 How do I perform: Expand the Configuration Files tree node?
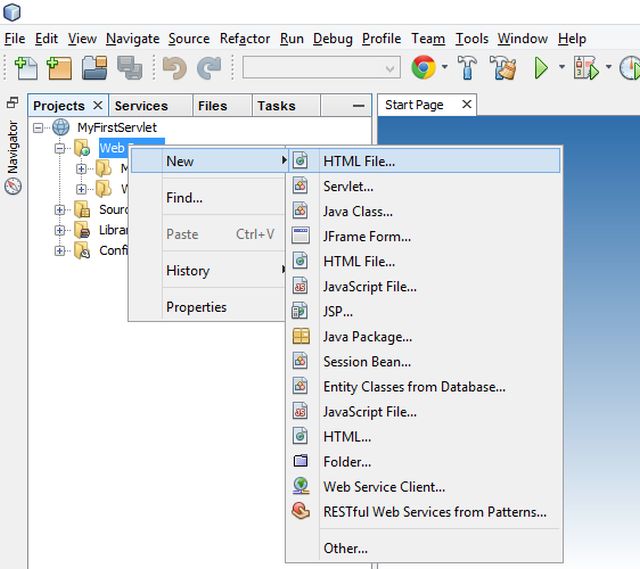pyautogui.click(x=60, y=251)
